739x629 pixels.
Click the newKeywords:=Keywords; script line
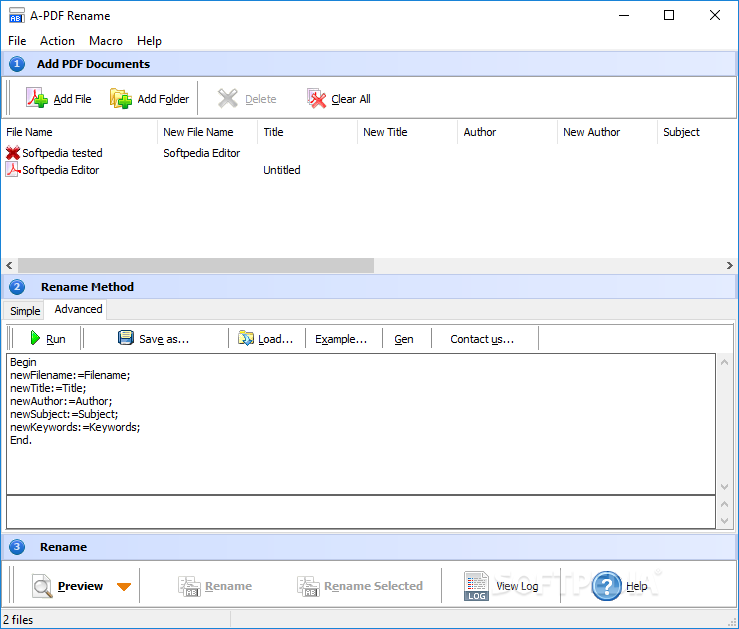[75, 427]
